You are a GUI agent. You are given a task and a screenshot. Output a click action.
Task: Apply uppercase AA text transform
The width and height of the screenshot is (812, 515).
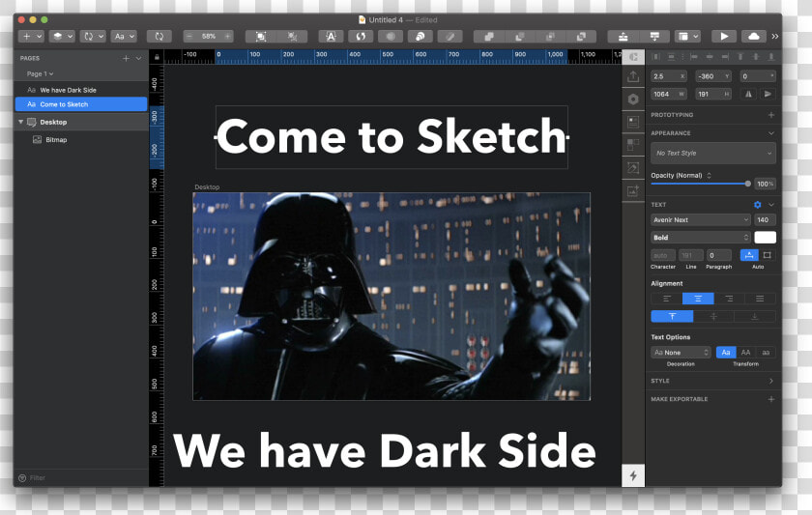point(745,353)
